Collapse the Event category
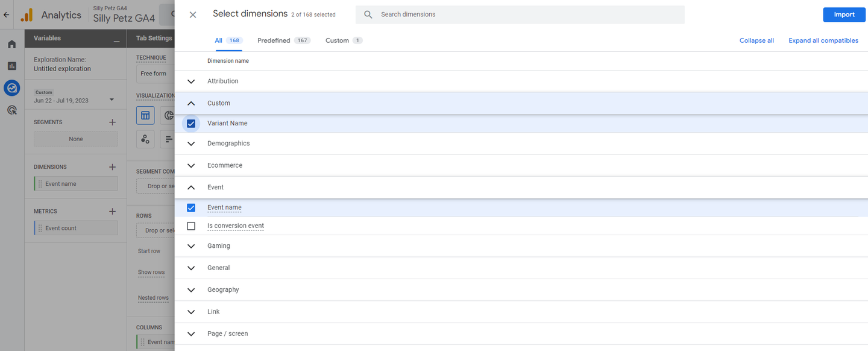This screenshot has width=868, height=351. 191,188
